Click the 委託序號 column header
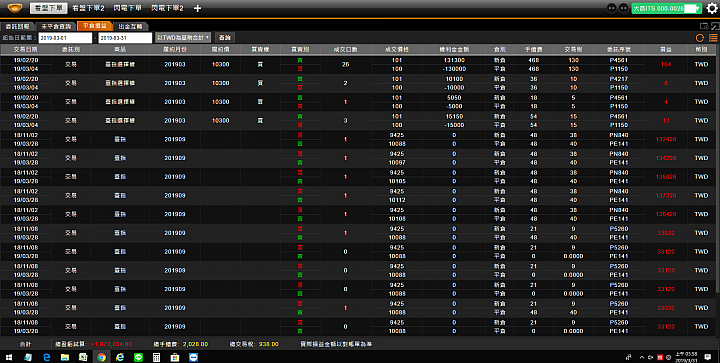The image size is (720, 363). pyautogui.click(x=619, y=49)
